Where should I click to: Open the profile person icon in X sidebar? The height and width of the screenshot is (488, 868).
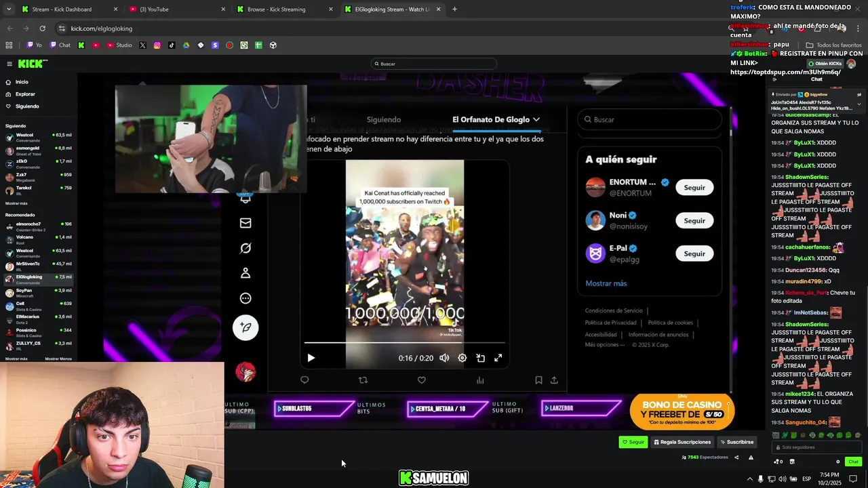point(245,273)
